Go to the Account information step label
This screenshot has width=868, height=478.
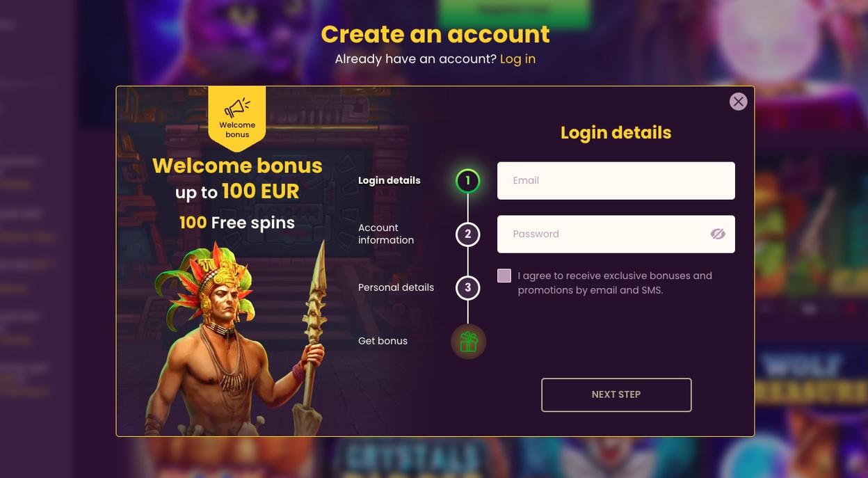[x=386, y=234]
